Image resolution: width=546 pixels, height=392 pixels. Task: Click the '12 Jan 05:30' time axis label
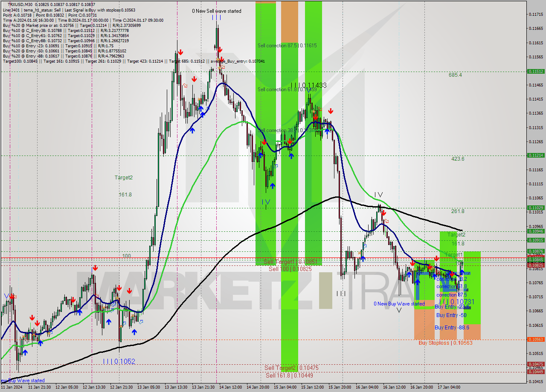[x=67, y=387]
